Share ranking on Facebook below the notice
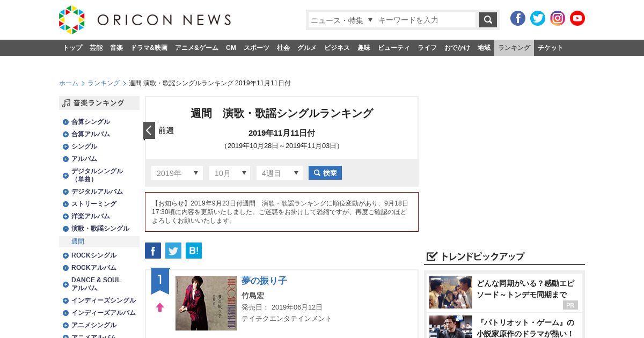The image size is (644, 338). click(x=153, y=251)
